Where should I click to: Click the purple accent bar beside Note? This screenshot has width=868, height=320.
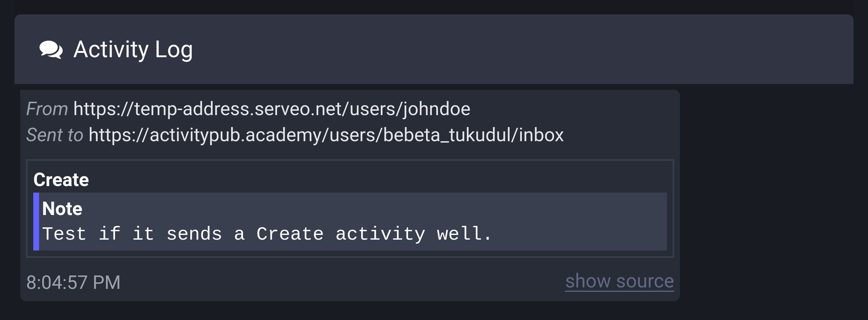coord(36,221)
